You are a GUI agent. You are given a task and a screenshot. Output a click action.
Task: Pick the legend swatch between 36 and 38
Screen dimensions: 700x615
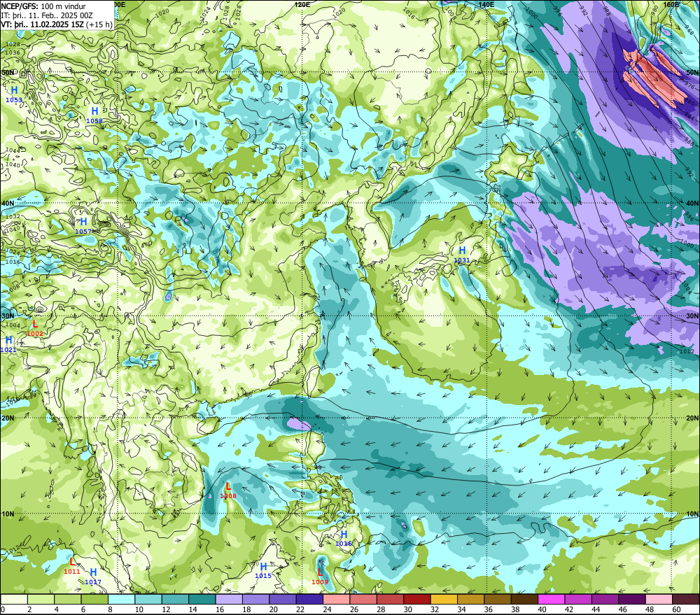coord(498,599)
